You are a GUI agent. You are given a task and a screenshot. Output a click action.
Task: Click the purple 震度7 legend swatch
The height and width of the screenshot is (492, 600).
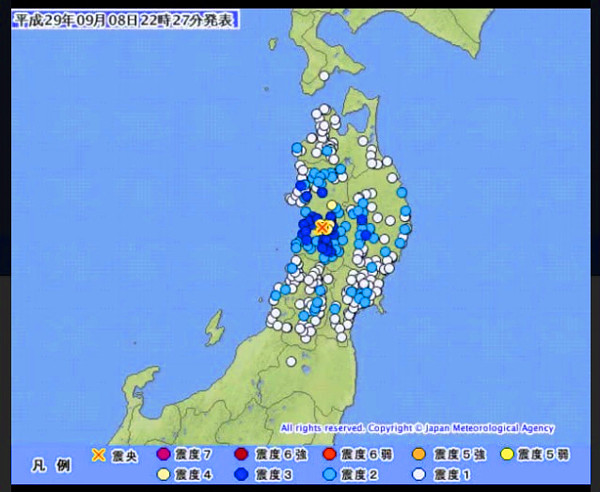coord(163,454)
